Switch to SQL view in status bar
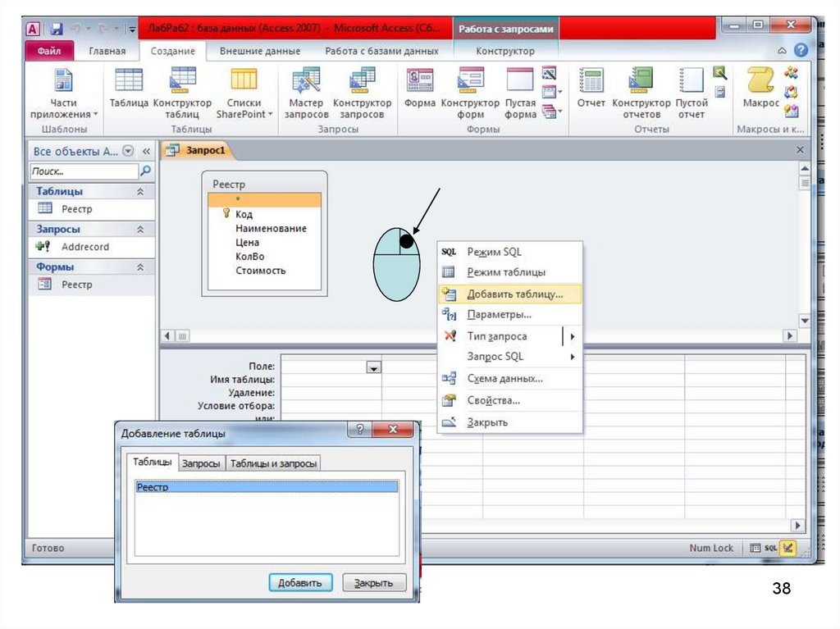This screenshot has width=840, height=629. click(x=771, y=548)
